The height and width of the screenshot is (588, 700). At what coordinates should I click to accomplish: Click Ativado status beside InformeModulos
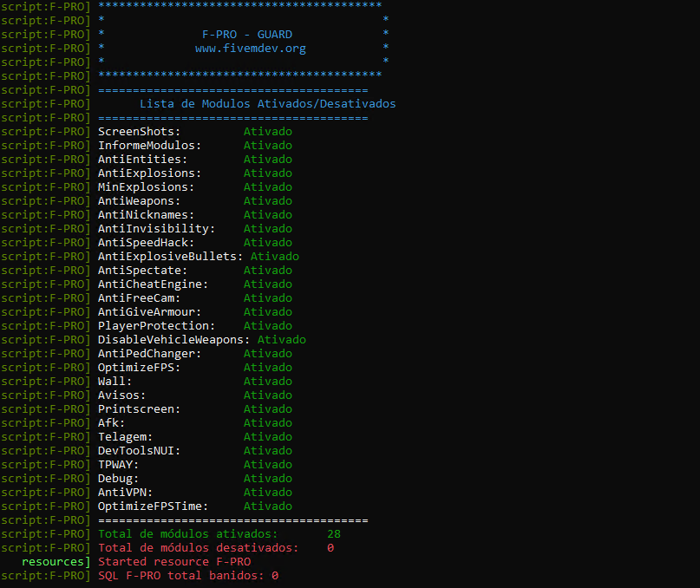(267, 146)
